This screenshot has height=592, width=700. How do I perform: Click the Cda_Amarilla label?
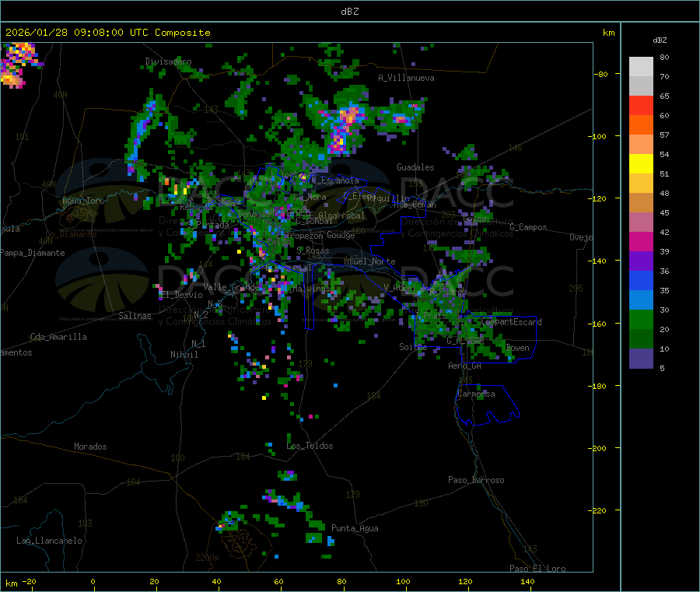click(58, 337)
